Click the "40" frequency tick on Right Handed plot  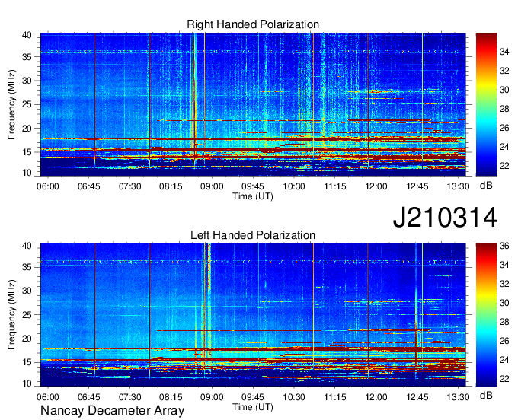(x=27, y=35)
